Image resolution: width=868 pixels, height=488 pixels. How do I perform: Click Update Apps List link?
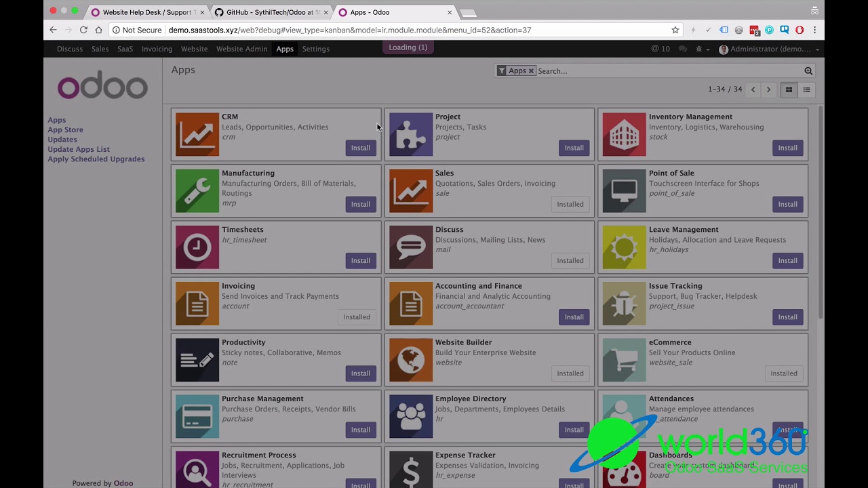[x=79, y=149]
